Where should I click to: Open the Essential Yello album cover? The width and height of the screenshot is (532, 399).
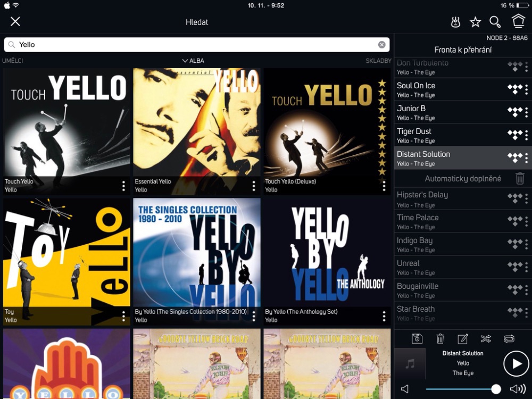click(x=197, y=131)
